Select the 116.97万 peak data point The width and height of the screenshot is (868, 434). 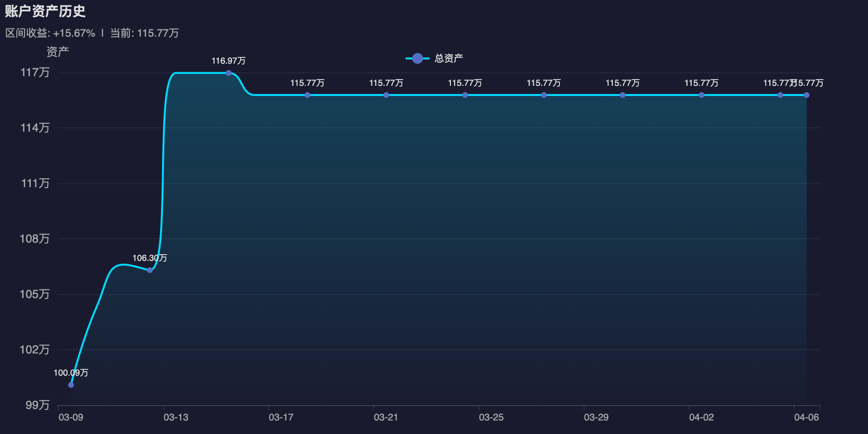(x=229, y=73)
